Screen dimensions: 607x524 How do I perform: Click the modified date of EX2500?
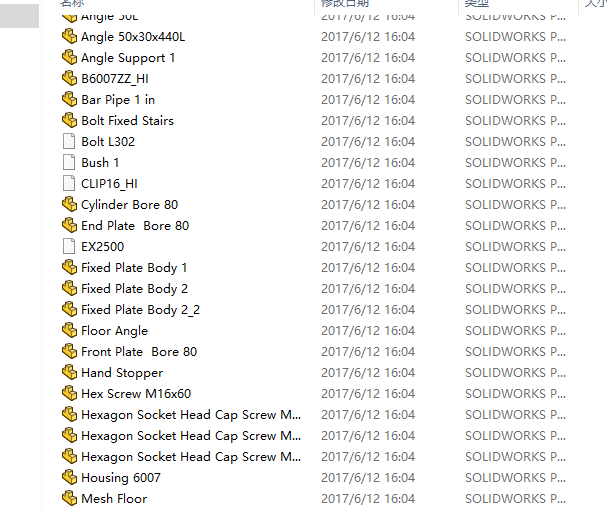coord(368,247)
